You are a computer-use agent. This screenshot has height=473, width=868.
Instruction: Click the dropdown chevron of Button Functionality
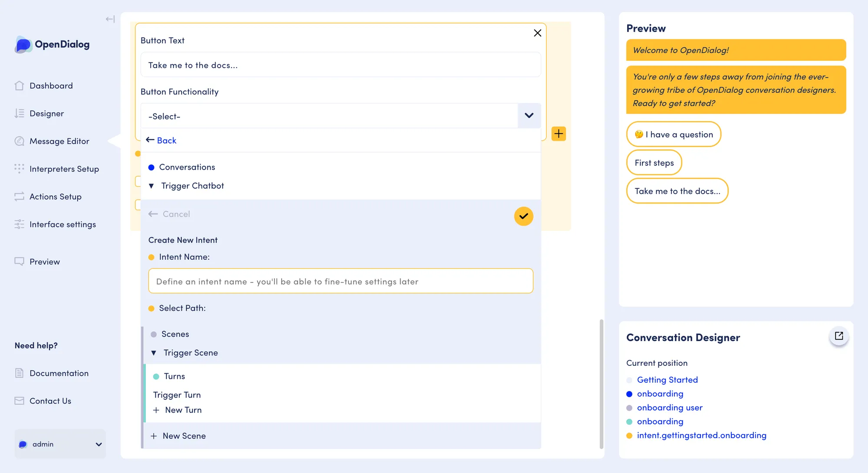pos(529,115)
